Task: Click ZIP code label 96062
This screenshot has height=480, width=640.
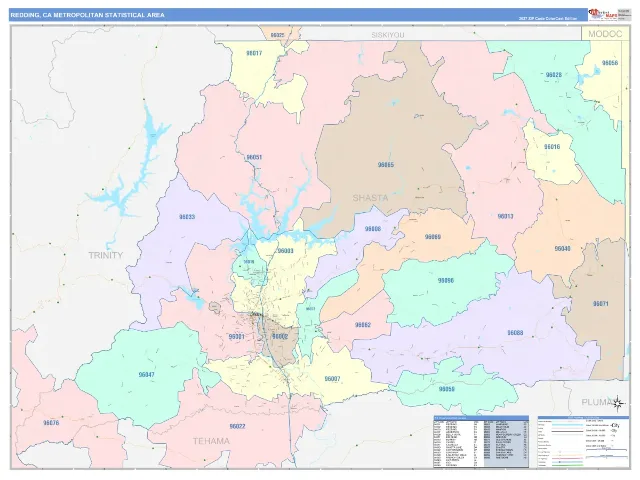Action: click(363, 325)
